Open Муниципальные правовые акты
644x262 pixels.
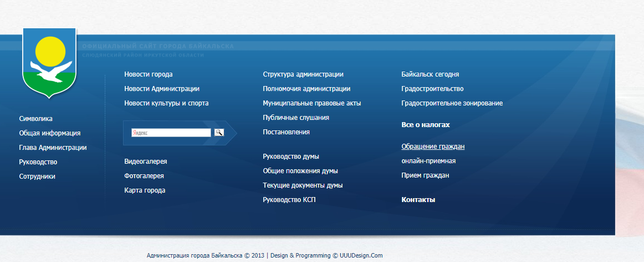[311, 103]
